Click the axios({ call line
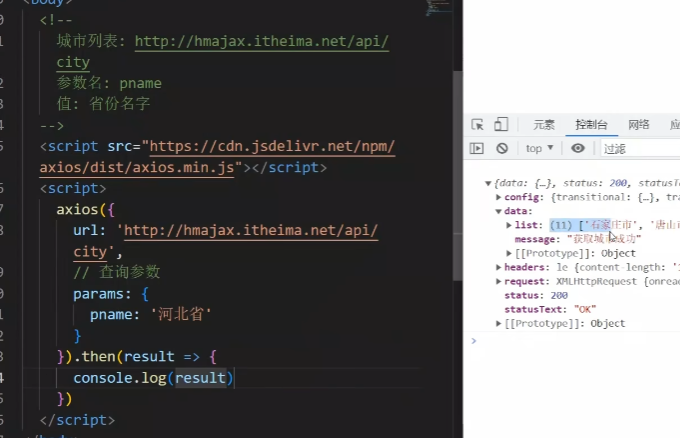This screenshot has width=680, height=438. [85, 209]
